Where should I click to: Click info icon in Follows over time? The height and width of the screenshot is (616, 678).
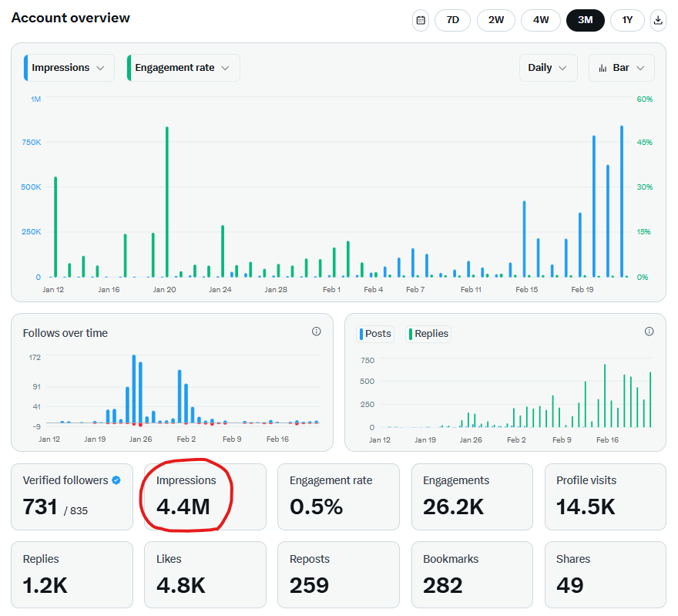[x=316, y=332]
